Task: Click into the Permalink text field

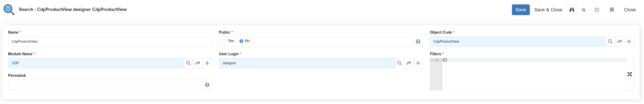Action: click(x=105, y=85)
